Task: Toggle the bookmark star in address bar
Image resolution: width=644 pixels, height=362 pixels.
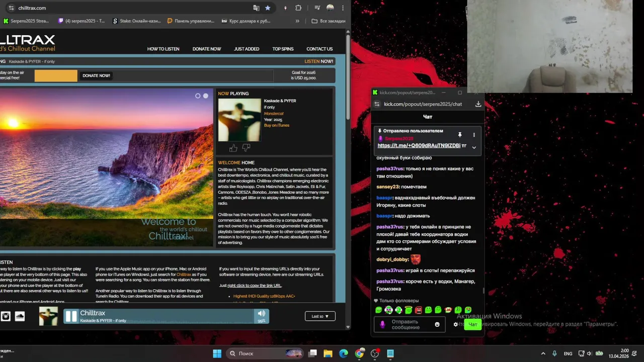Action: point(268,8)
